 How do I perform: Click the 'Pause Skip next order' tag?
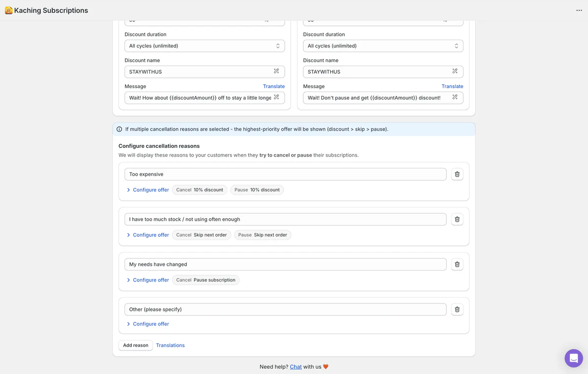263,235
